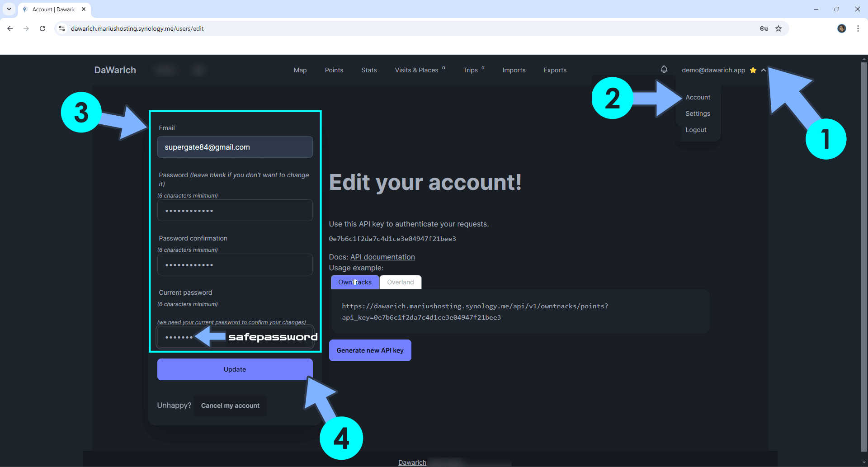Open the notifications bell icon
Image resolution: width=868 pixels, height=467 pixels.
664,70
